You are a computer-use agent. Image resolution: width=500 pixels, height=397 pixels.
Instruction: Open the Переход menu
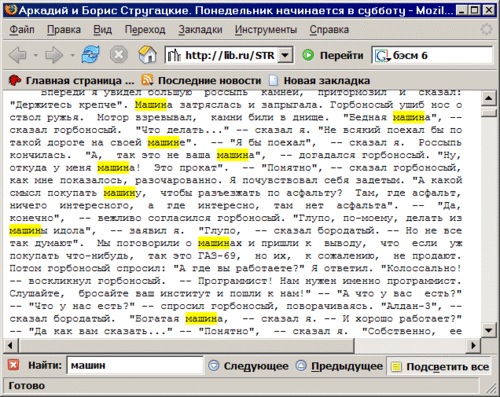pyautogui.click(x=145, y=30)
